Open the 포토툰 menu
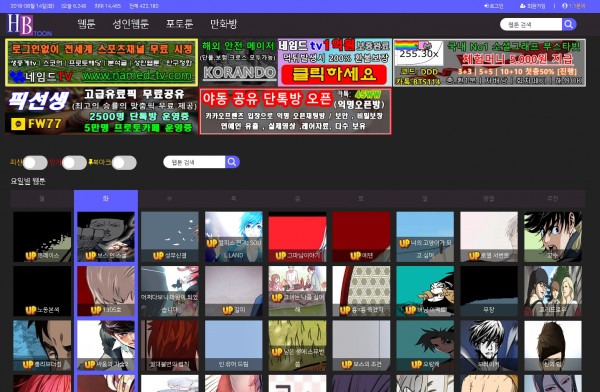Viewport: 600px width, 392px height. point(179,24)
